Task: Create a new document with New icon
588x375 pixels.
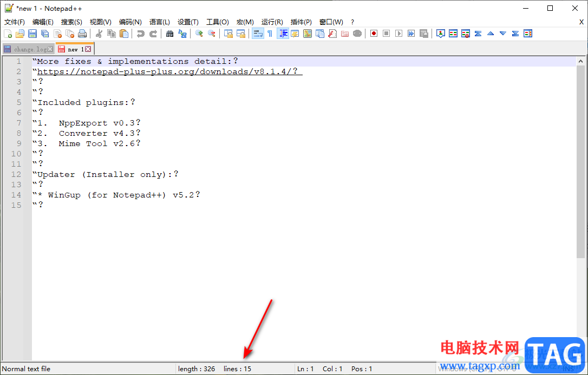Action: (8, 34)
